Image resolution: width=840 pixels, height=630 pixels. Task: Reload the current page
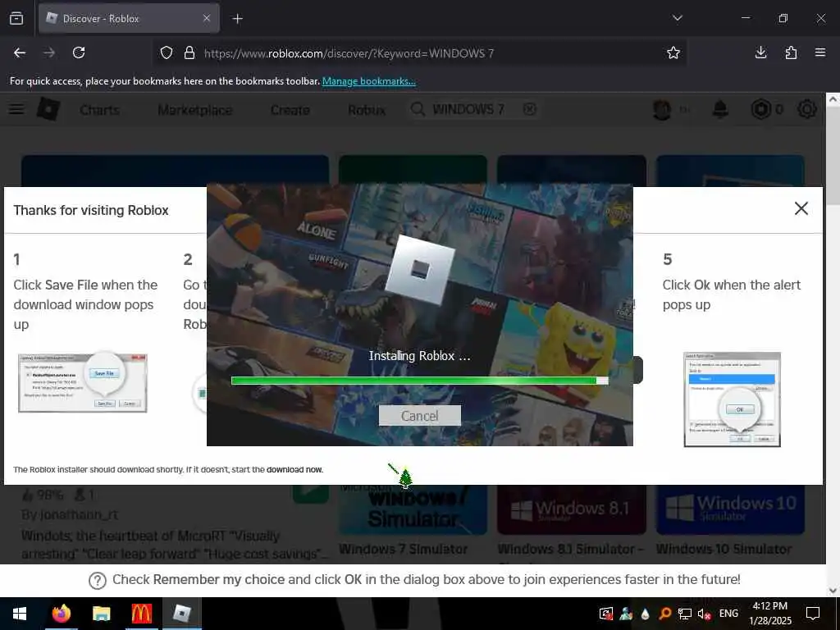(79, 52)
